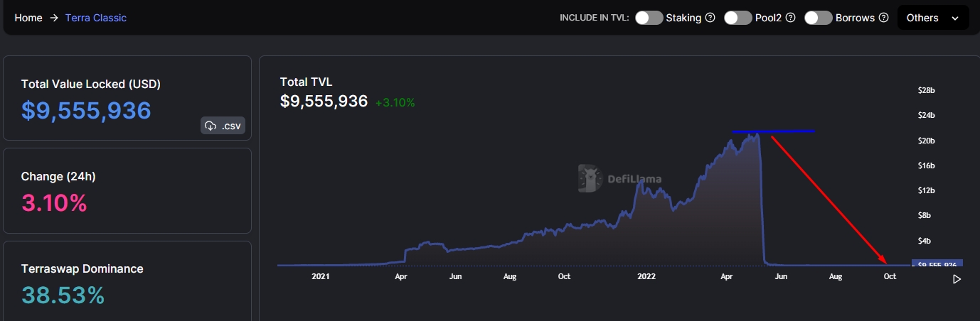Click the Total Value Locked amount $9,555,936
This screenshot has height=321, width=980.
pyautogui.click(x=86, y=111)
